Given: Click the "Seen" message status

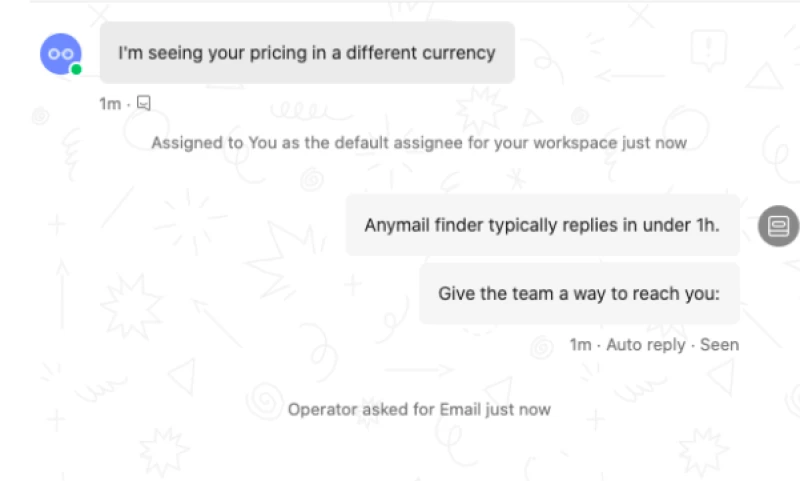Looking at the screenshot, I should click(x=720, y=345).
